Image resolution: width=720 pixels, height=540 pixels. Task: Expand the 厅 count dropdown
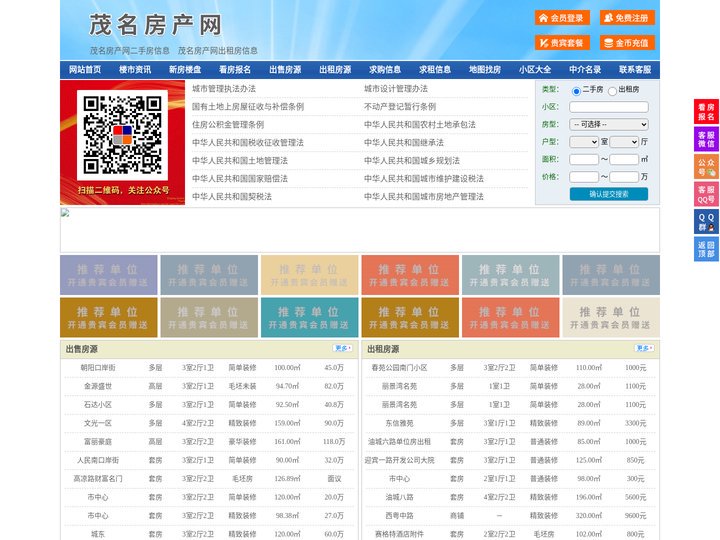point(624,142)
